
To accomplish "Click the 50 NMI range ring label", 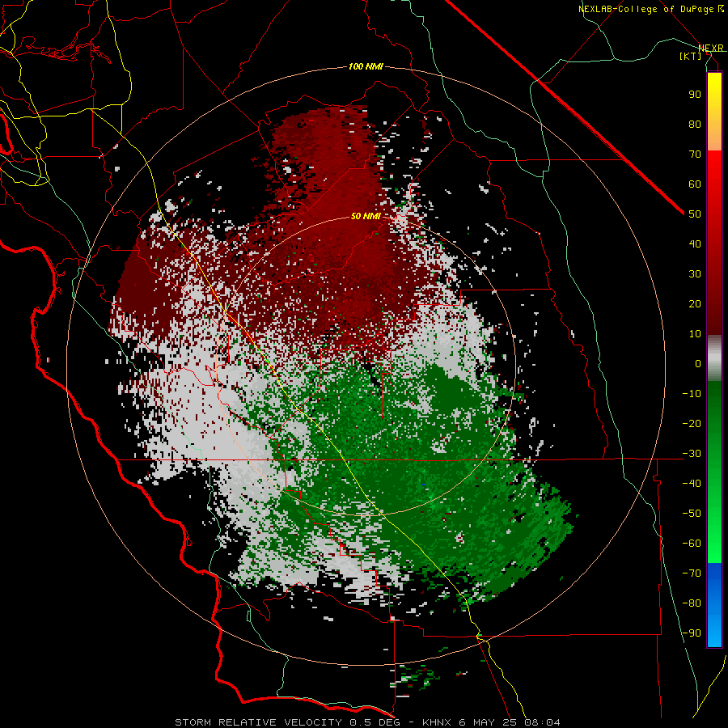I will point(366,216).
